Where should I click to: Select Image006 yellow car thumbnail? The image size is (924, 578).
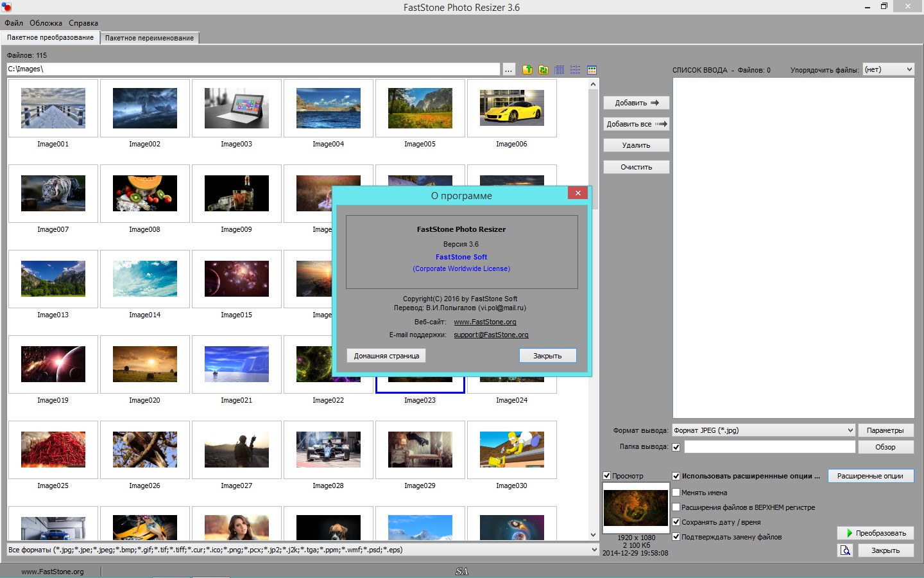(x=512, y=108)
